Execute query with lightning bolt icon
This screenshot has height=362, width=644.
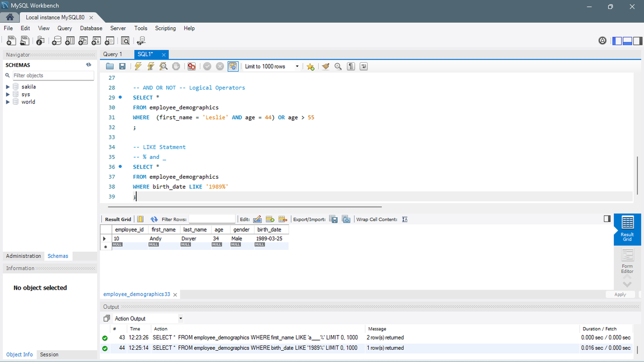138,67
